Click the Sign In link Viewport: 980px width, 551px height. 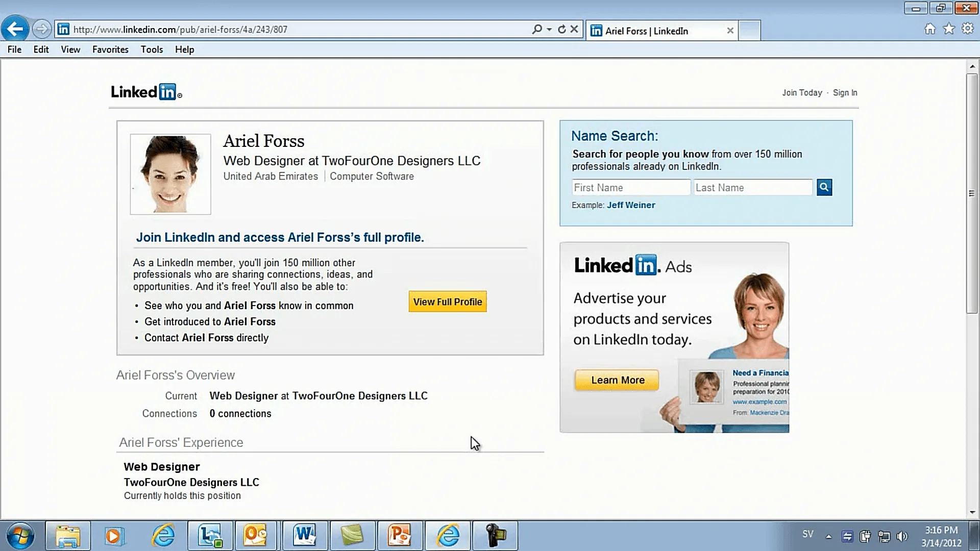point(845,93)
